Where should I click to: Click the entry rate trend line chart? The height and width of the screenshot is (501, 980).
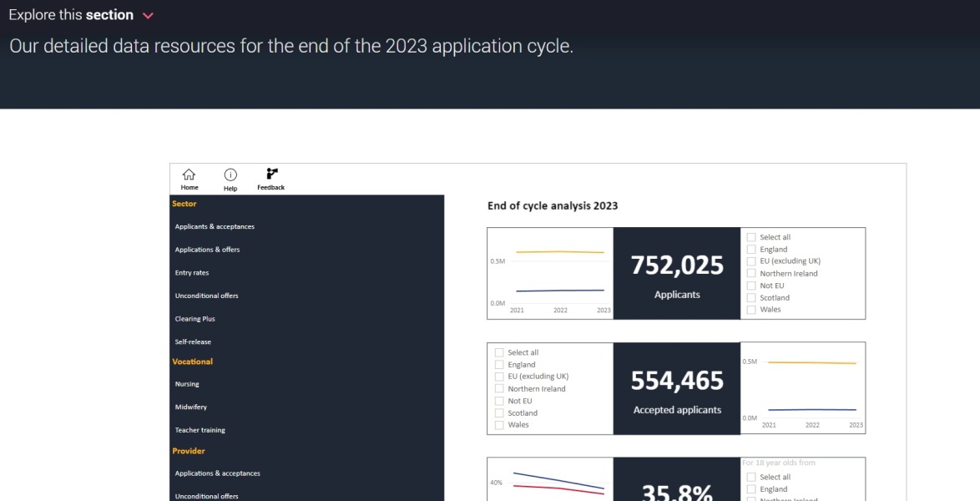(550, 480)
